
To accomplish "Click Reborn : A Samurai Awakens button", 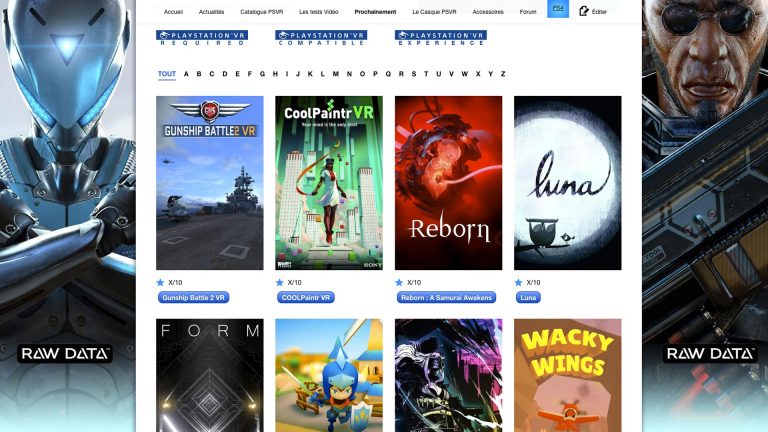I will coord(446,297).
